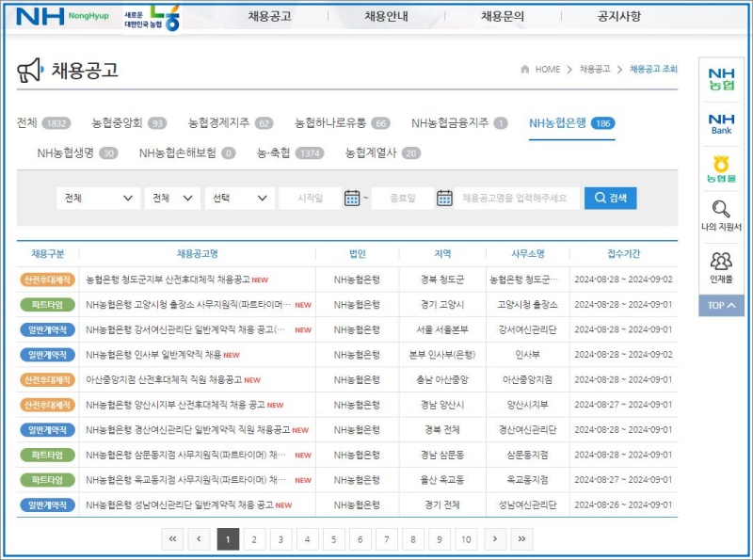Select the NH농협생명 tab
Image resolution: width=753 pixels, height=560 pixels.
(77, 152)
